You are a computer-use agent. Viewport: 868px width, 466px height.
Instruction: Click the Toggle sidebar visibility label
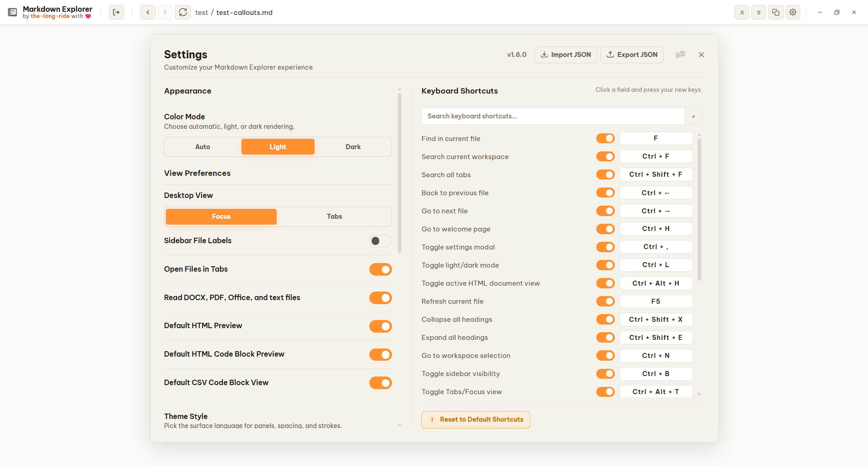coord(461,374)
